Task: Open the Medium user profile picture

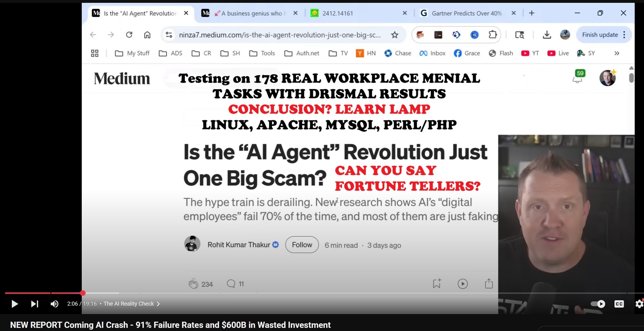Action: (x=607, y=78)
